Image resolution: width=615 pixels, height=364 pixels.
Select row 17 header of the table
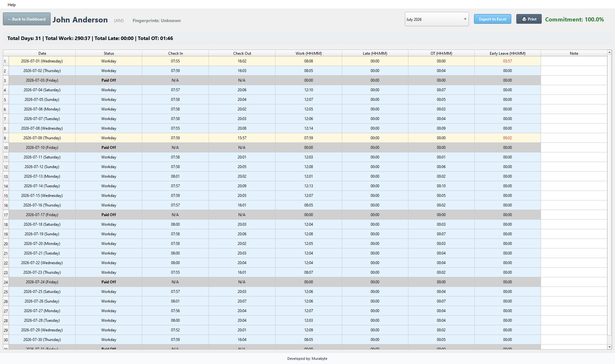coord(6,215)
